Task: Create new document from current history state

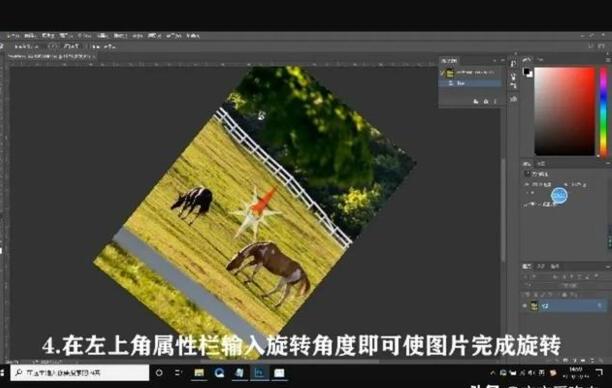Action: (476, 101)
